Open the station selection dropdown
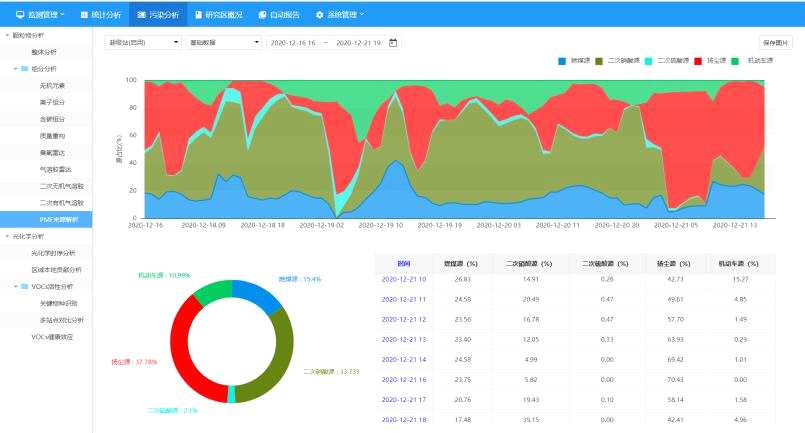805x433 pixels. coord(143,42)
